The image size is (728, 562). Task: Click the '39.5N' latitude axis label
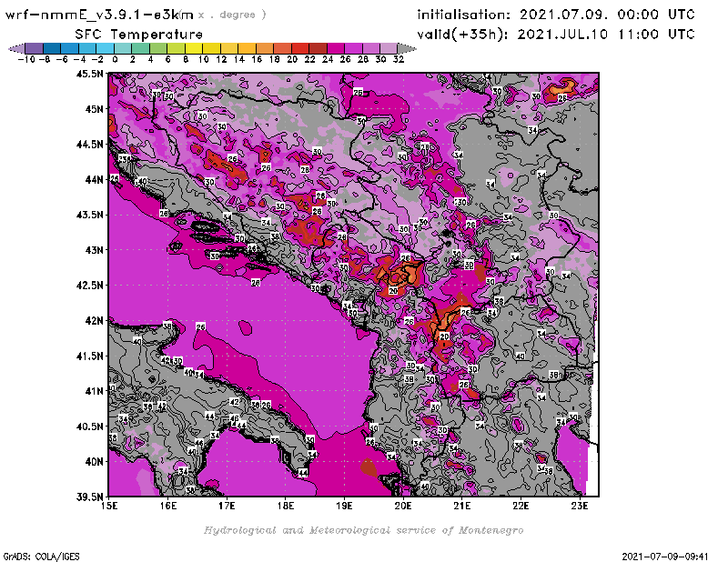pyautogui.click(x=89, y=497)
